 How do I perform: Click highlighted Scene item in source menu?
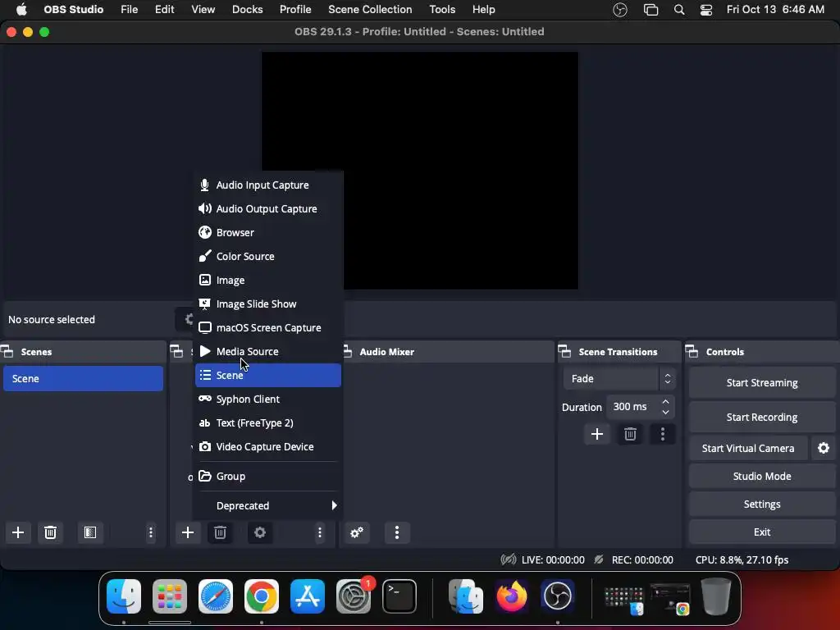(x=268, y=375)
